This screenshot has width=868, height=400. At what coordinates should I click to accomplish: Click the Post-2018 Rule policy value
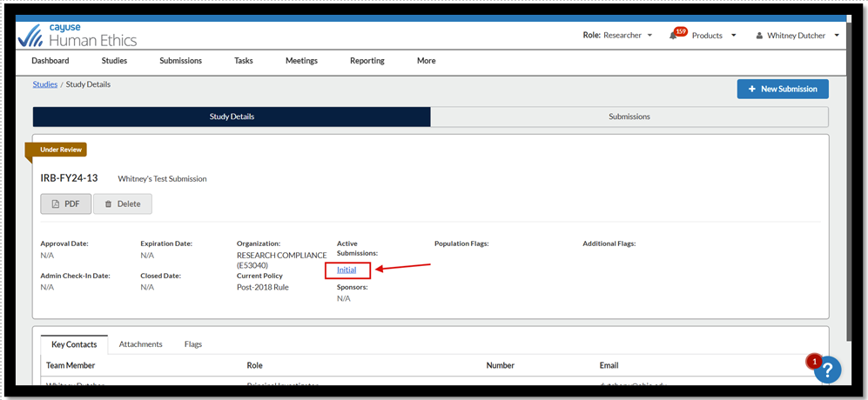click(x=262, y=287)
